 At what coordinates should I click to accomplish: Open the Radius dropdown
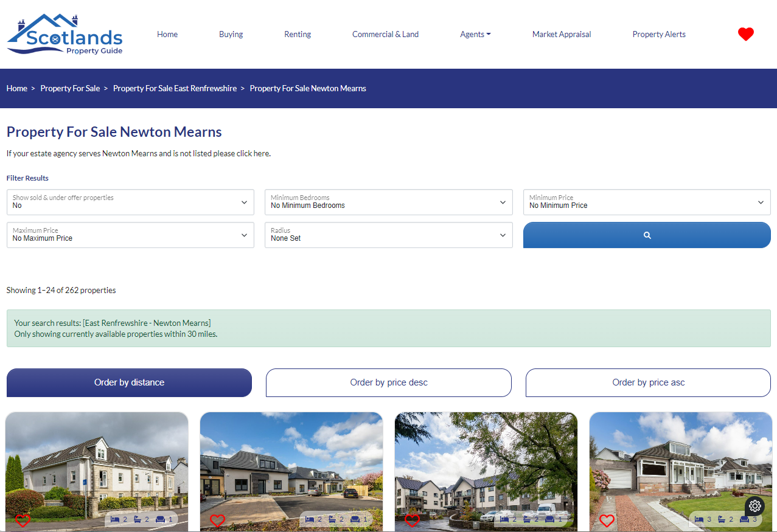[x=389, y=235]
